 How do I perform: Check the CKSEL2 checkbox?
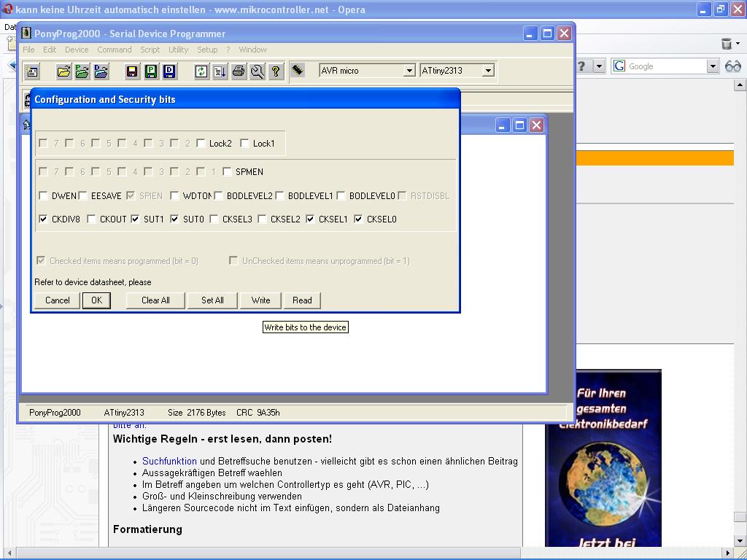[262, 219]
